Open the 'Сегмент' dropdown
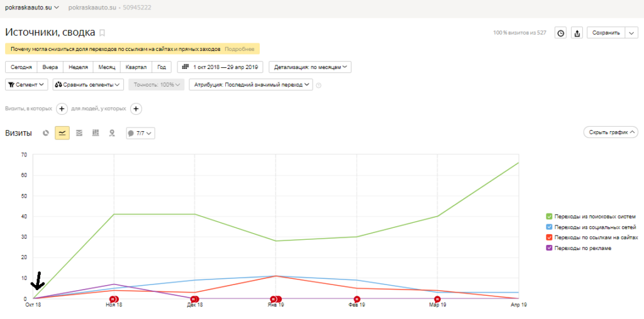Viewport: 644px width, 319px height. [26, 85]
